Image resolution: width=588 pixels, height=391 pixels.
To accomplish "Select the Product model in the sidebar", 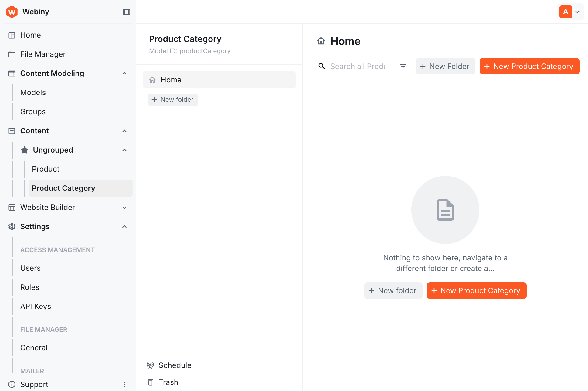I will [46, 169].
